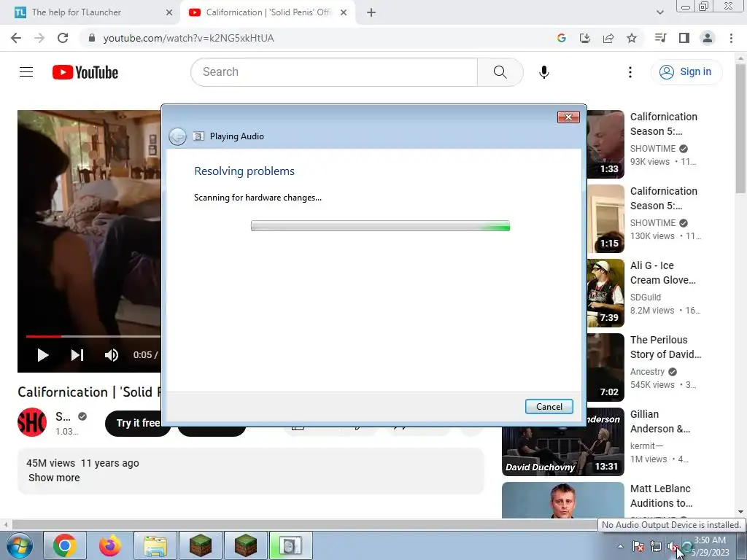The height and width of the screenshot is (560, 747).
Task: Open a new Chrome tab
Action: pos(371,12)
